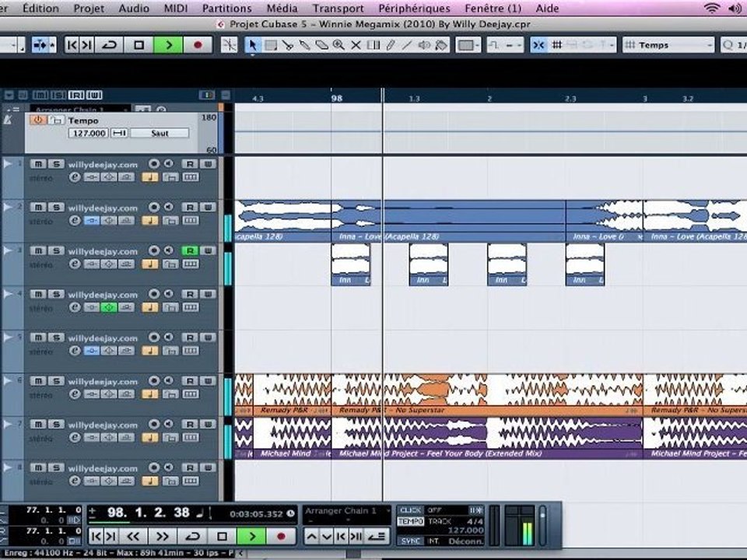Toggle Record Enable on track 4
747x560 pixels.
(154, 294)
